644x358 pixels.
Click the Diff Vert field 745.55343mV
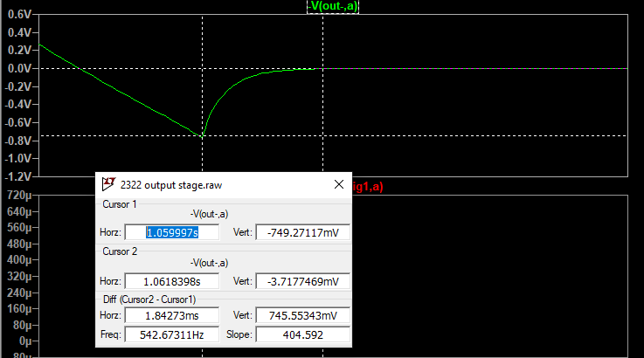[x=303, y=315]
